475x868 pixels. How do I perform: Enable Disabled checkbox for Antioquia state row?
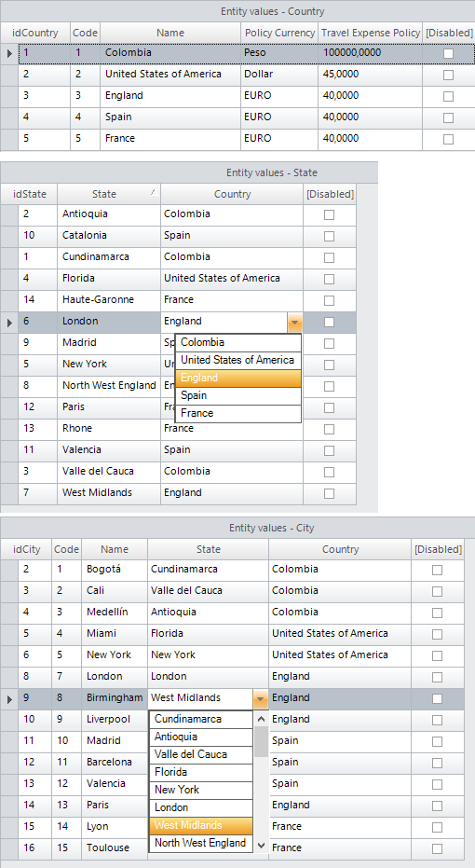329,214
